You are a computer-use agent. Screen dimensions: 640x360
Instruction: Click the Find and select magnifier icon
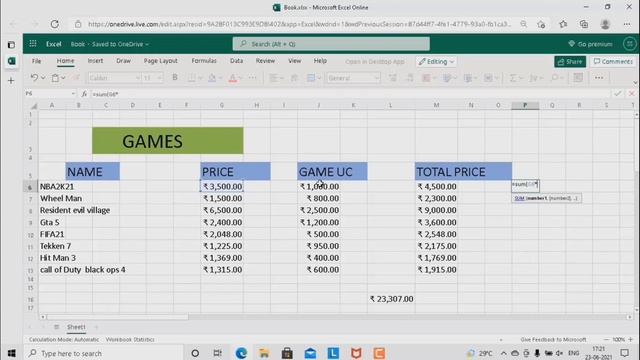[x=554, y=78]
